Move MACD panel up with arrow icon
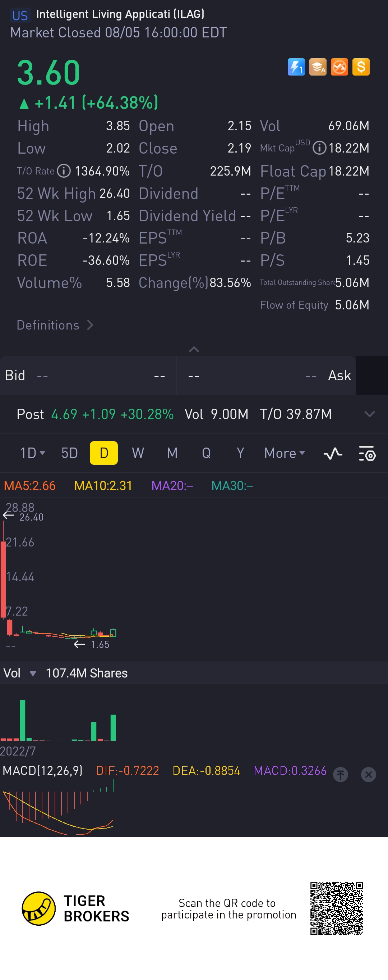 tap(341, 774)
